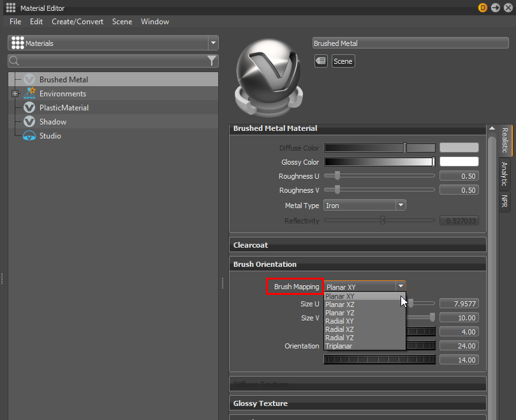Open the Materials panel dropdown arrow
The width and height of the screenshot is (516, 420).
click(x=212, y=43)
